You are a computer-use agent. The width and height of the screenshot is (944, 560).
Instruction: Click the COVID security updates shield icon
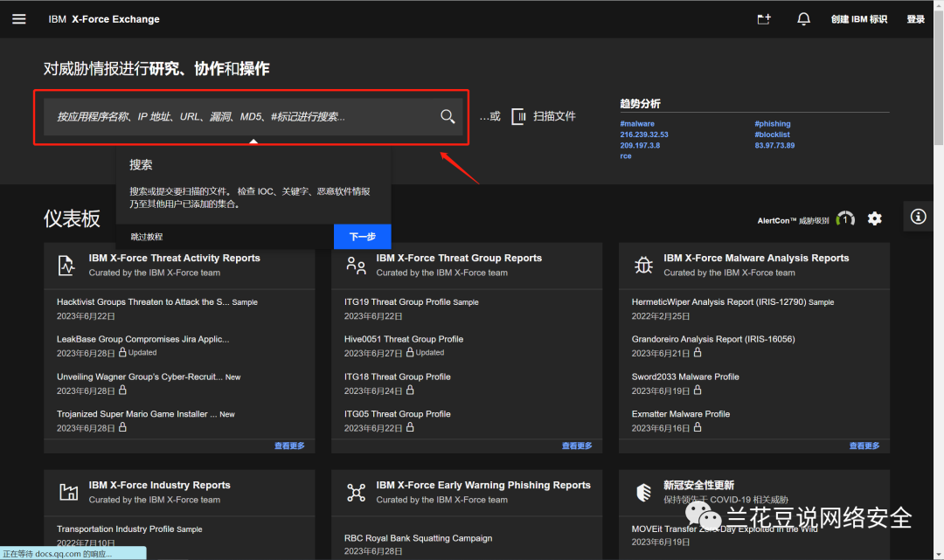[x=644, y=493]
